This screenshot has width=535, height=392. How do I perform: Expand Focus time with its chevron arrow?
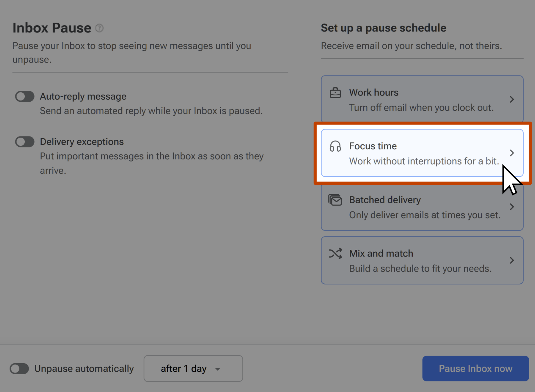[512, 153]
